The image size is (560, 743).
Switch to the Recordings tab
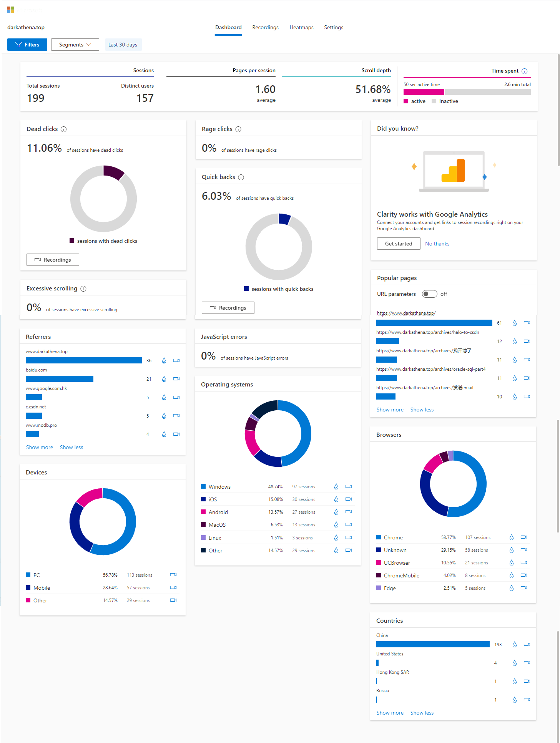click(266, 27)
